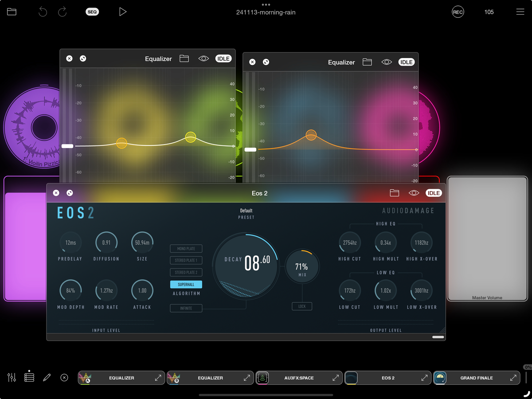
Task: Toggle the eye icon in Eos 2 window
Action: [414, 193]
